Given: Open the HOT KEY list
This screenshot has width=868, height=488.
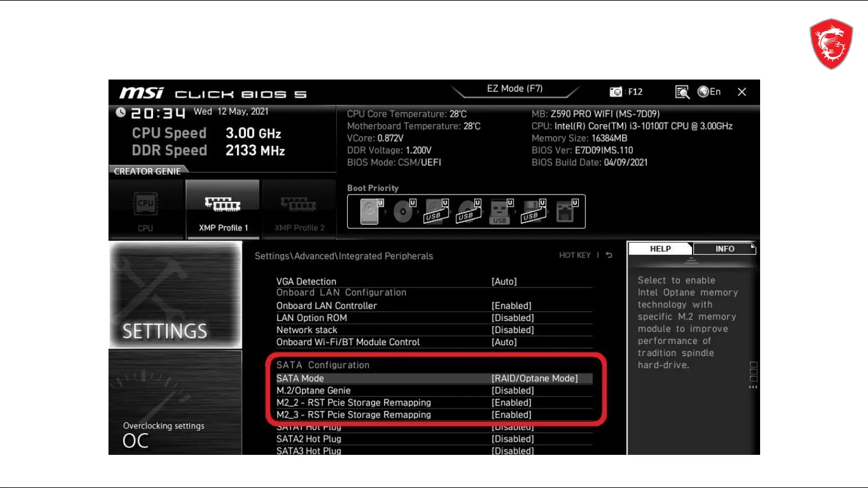Looking at the screenshot, I should click(575, 255).
